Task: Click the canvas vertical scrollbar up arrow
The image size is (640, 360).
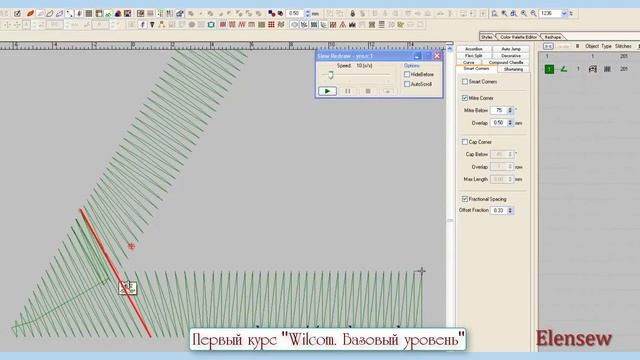Action: [450, 49]
